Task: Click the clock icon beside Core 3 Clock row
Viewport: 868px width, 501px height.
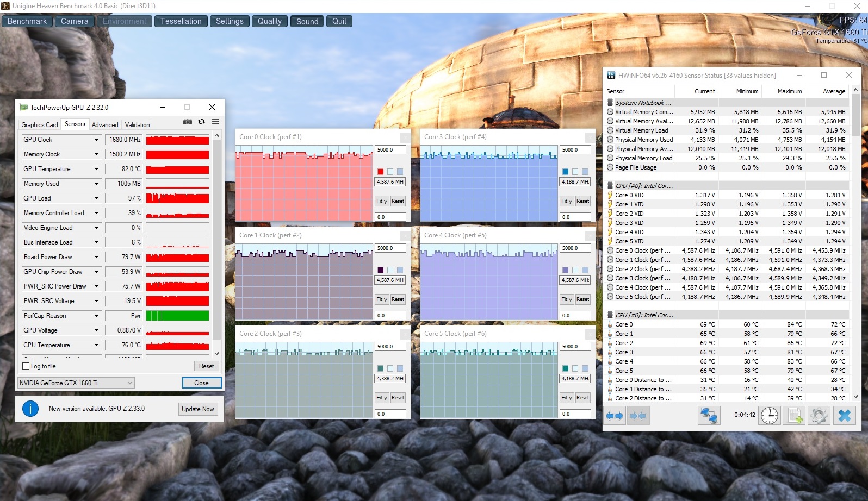Action: (x=610, y=278)
